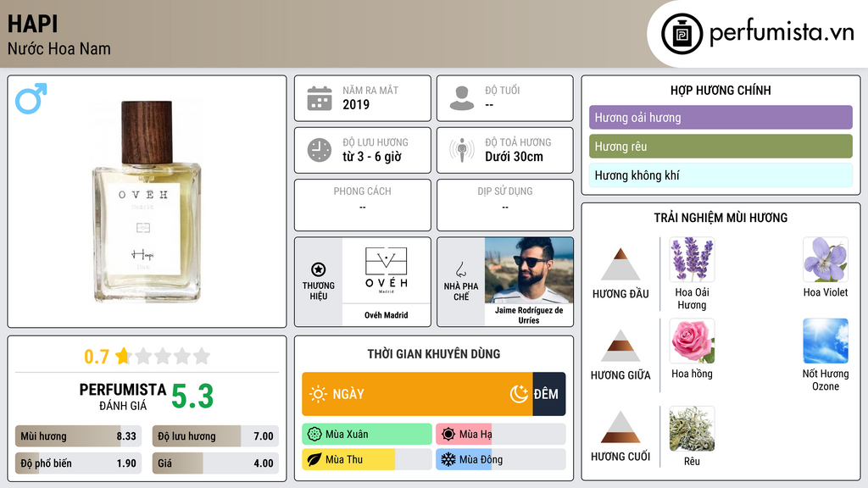The image size is (868, 488).
Task: Click the top notes pyramid icon
Action: point(620,264)
